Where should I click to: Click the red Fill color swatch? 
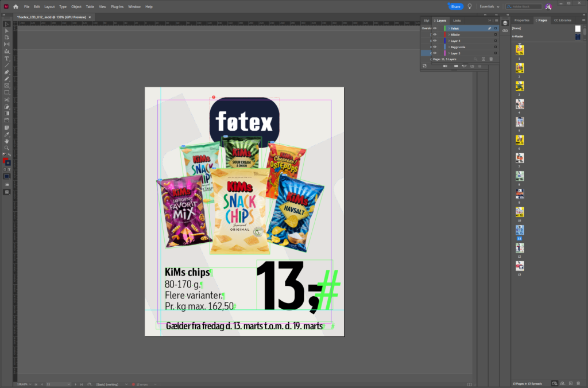[x=5, y=161]
